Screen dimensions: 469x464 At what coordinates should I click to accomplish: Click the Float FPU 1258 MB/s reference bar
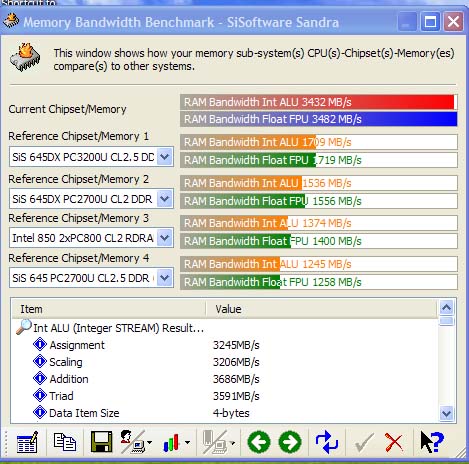[319, 282]
